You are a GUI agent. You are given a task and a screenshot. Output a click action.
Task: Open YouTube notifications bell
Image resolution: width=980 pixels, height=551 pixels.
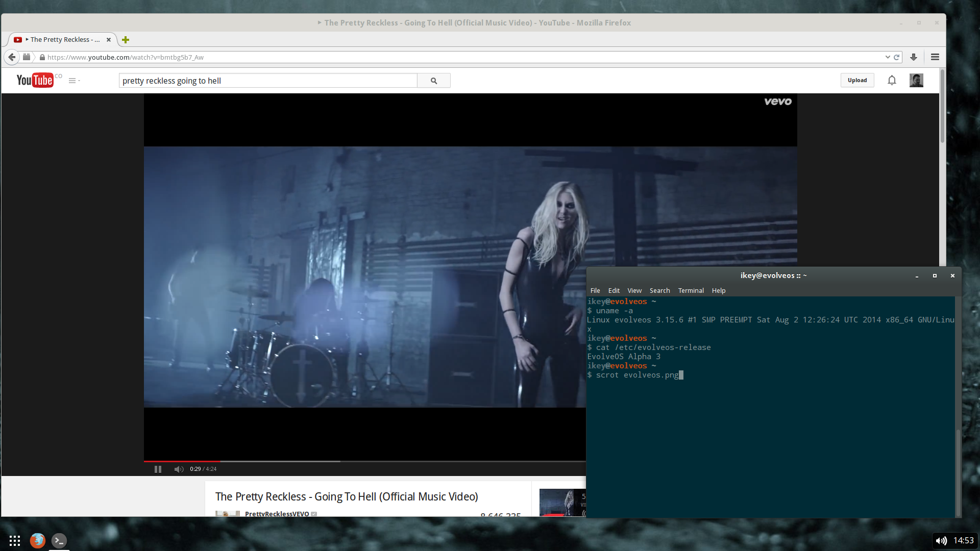click(x=892, y=80)
